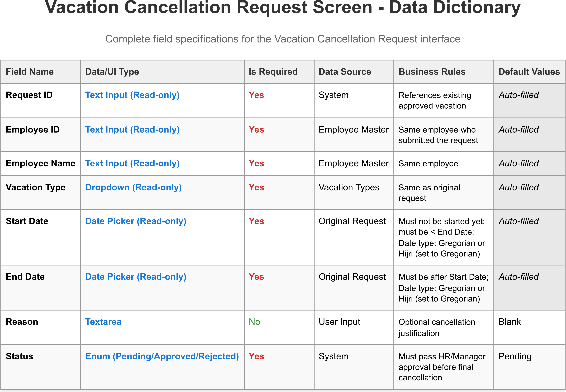Click the Textarea type link
566x392 pixels.
pyautogui.click(x=103, y=322)
